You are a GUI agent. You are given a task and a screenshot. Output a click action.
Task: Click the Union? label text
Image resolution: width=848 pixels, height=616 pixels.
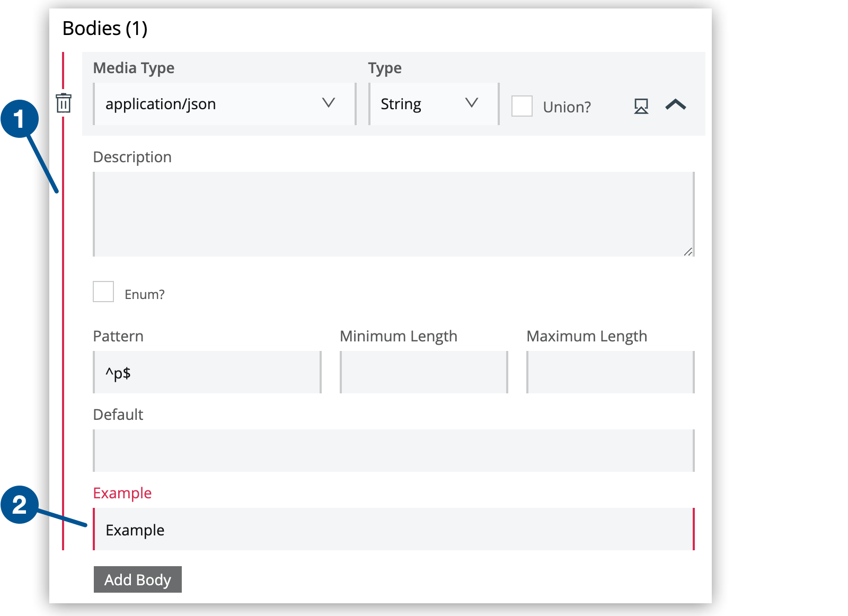point(567,107)
